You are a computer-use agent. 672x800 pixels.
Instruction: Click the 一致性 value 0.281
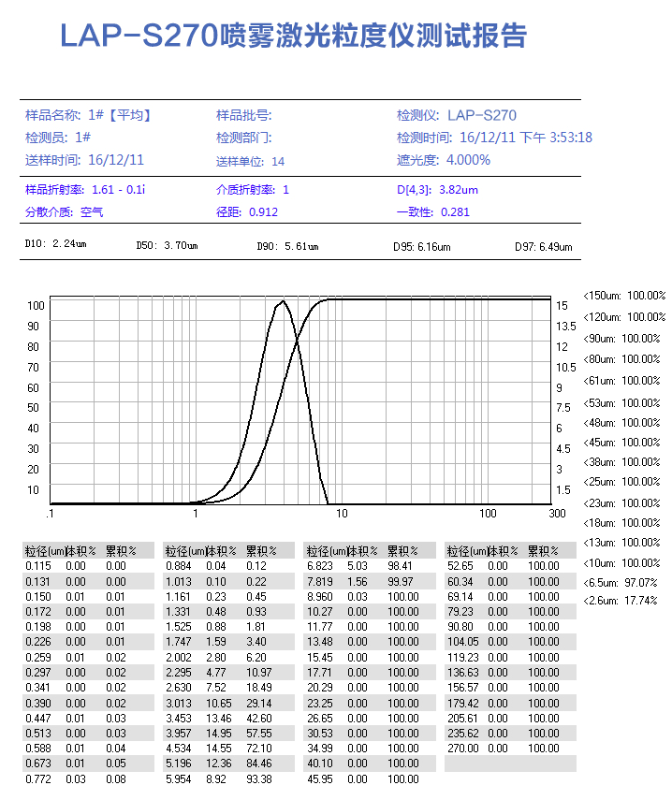pyautogui.click(x=455, y=212)
